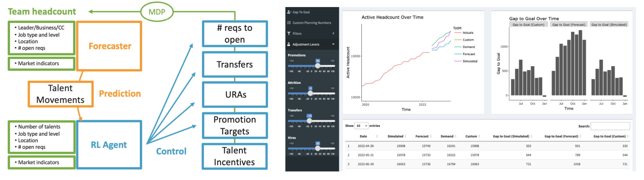Open Gap To Goal sidebar menu item

[301, 12]
